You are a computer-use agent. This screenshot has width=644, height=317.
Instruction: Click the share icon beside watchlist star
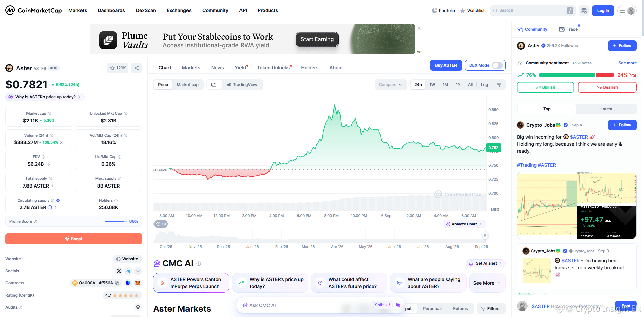137,68
